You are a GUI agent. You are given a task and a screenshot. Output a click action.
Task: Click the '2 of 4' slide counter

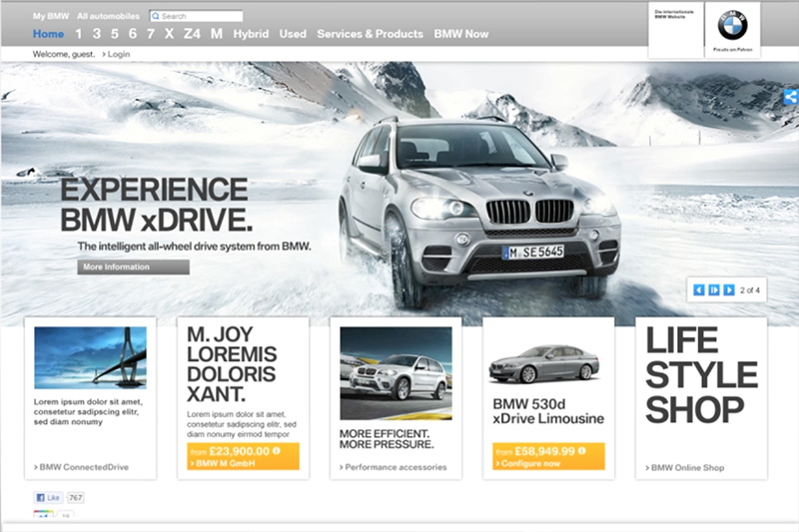click(x=750, y=290)
